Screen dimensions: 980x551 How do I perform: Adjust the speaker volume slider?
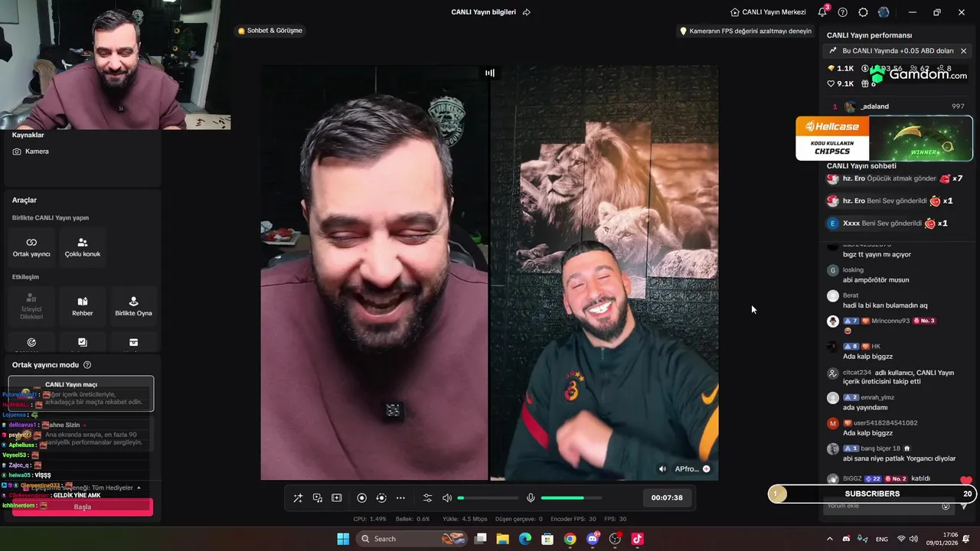pyautogui.click(x=488, y=498)
